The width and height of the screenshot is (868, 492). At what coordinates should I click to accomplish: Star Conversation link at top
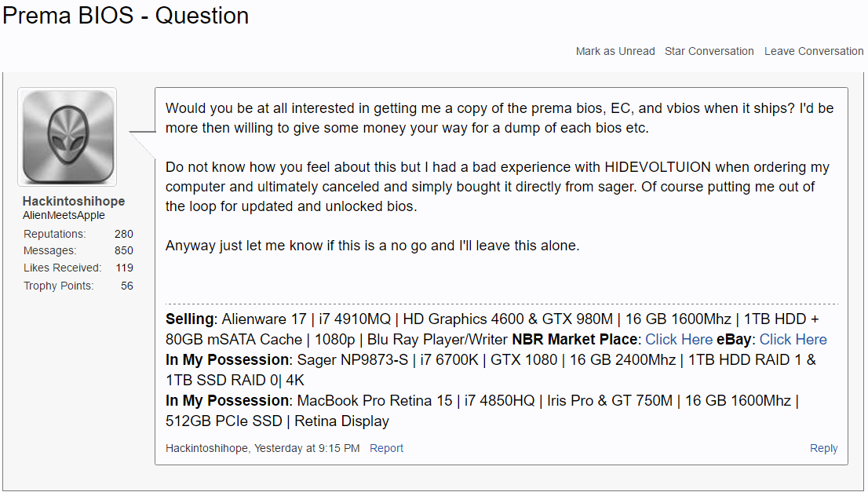click(709, 51)
